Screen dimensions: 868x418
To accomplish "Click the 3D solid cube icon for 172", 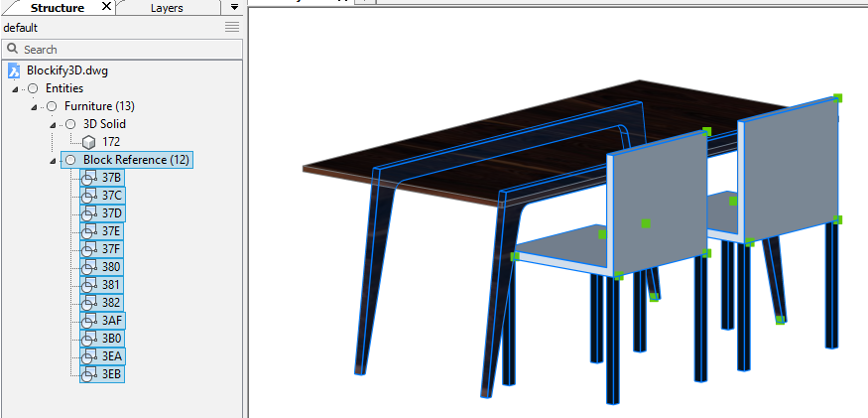I will tap(88, 142).
